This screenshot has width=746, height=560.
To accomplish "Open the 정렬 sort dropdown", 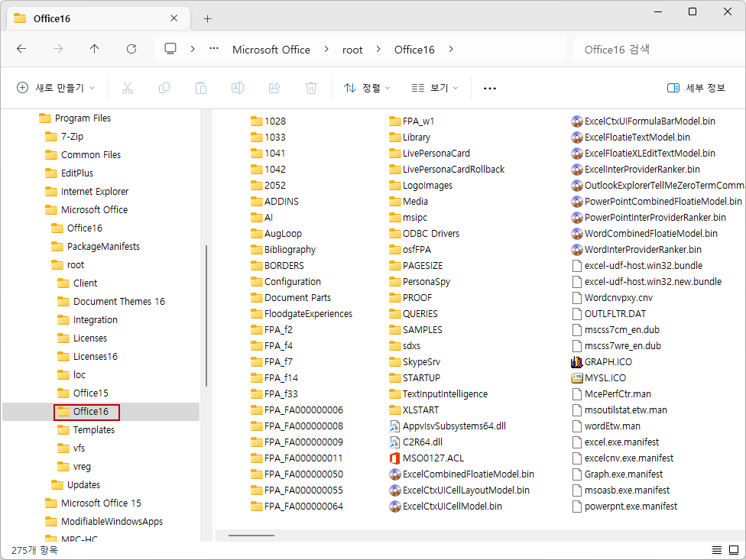I will point(367,88).
